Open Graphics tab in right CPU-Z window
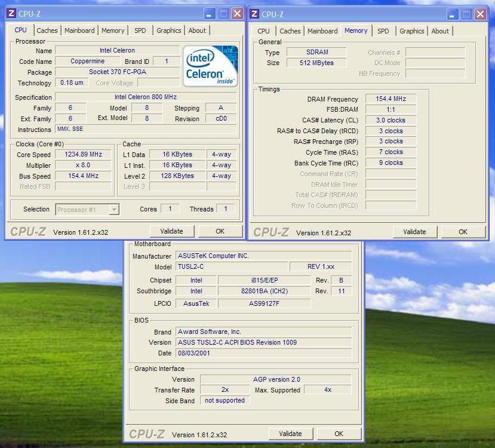 [x=412, y=31]
